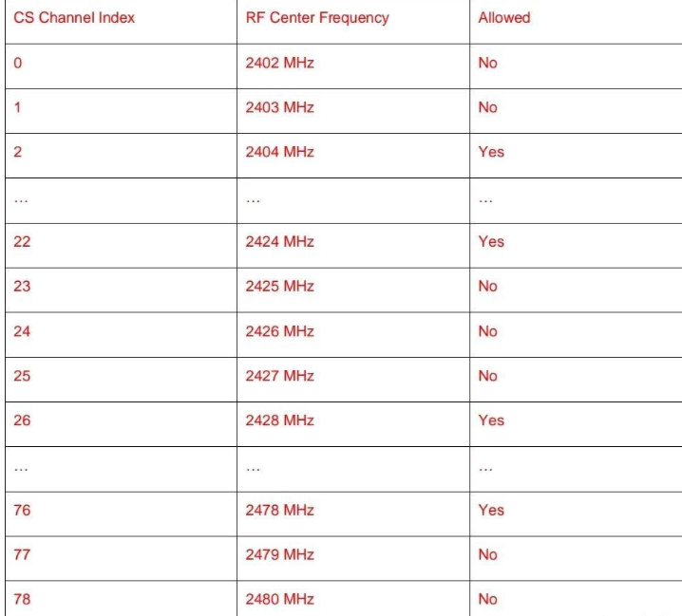Click the Yes value in the 2404 MHz row
682x616 pixels.
pos(491,152)
